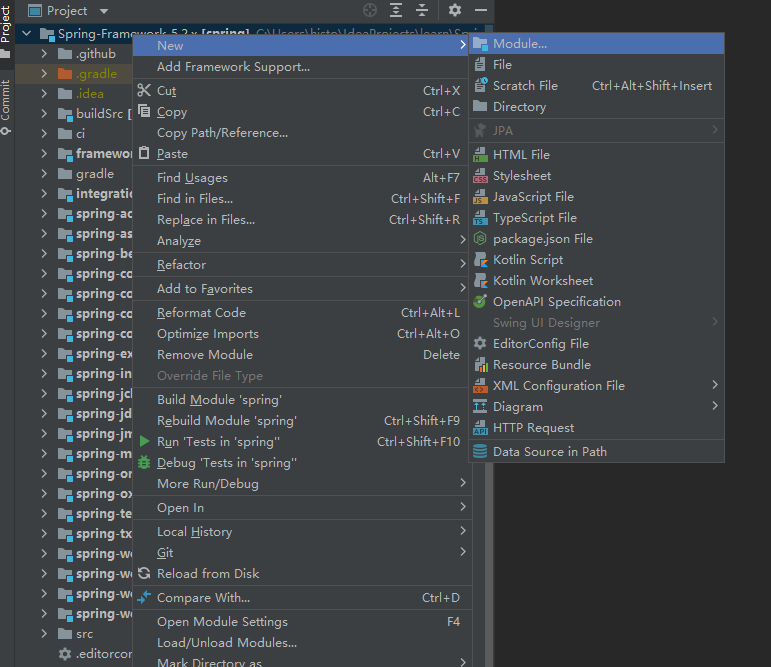Click the Diagram icon in submenu

(x=480, y=406)
